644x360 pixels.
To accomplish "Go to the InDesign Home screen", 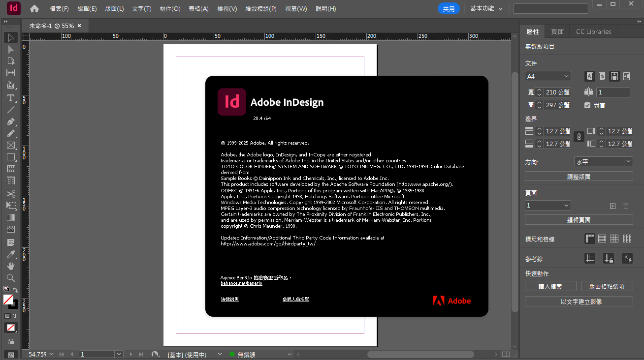I will tap(34, 8).
